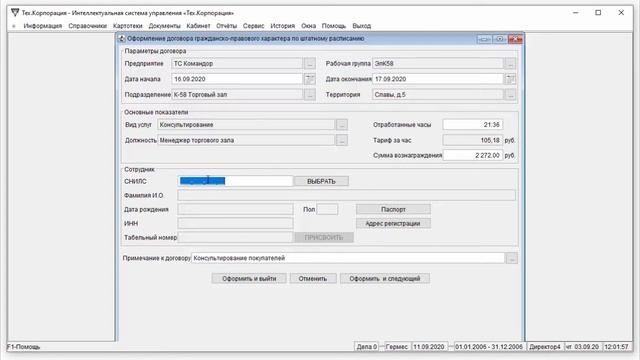Image resolution: width=640 pixels, height=360 pixels.
Task: Click the Отменить button
Action: click(x=313, y=279)
